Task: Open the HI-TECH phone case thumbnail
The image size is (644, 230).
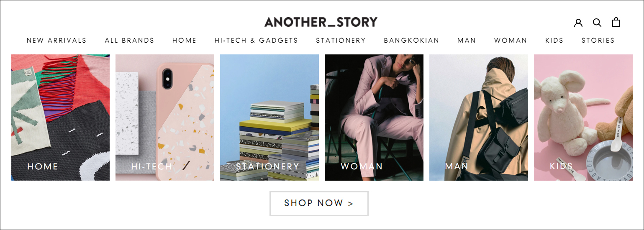Action: [165, 118]
